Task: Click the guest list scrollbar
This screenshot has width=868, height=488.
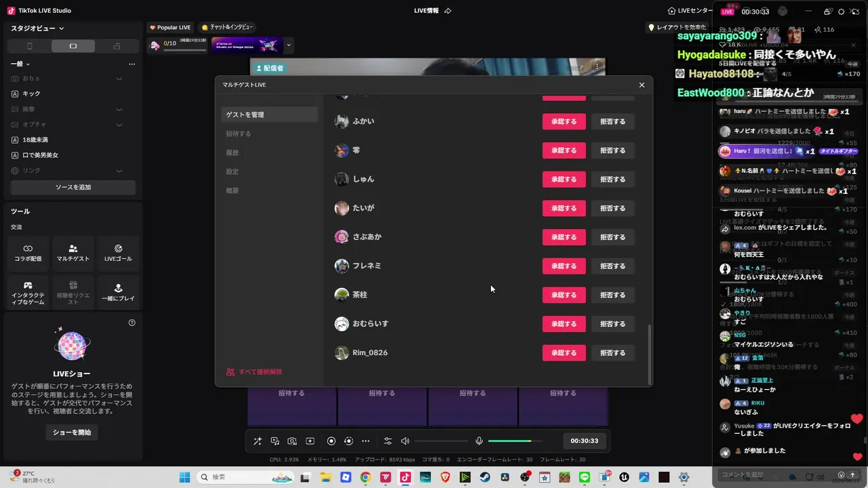Action: 650,354
